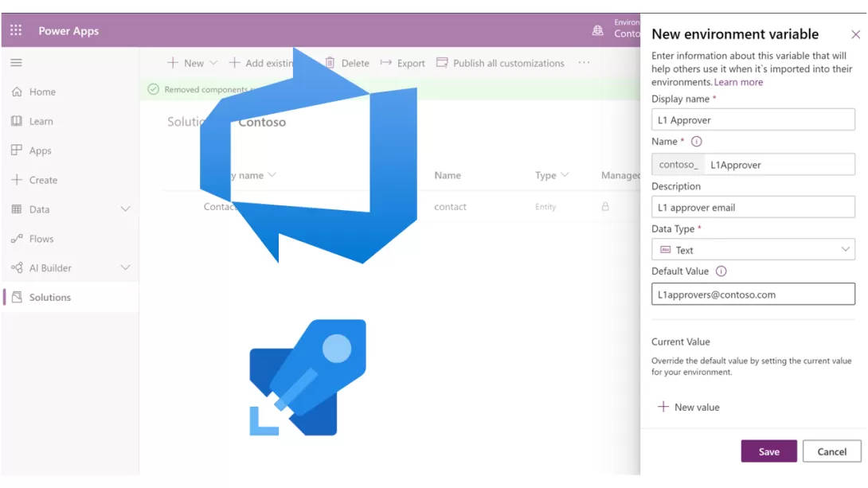
Task: Open the Learn more link
Action: click(737, 81)
